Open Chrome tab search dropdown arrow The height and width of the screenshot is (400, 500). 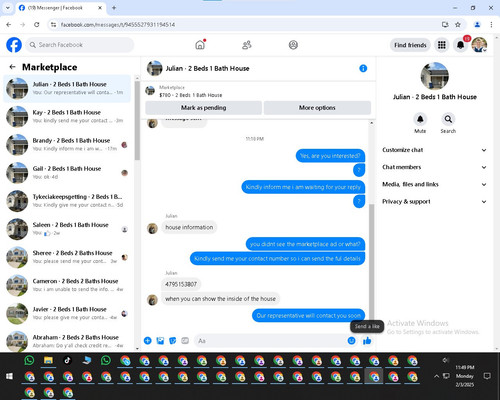(8, 8)
